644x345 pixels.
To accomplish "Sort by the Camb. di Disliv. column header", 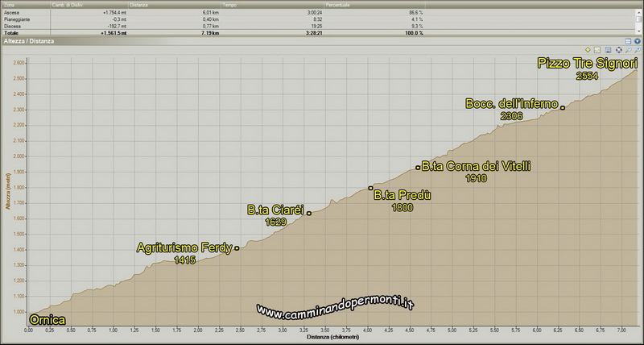I will [x=89, y=6].
